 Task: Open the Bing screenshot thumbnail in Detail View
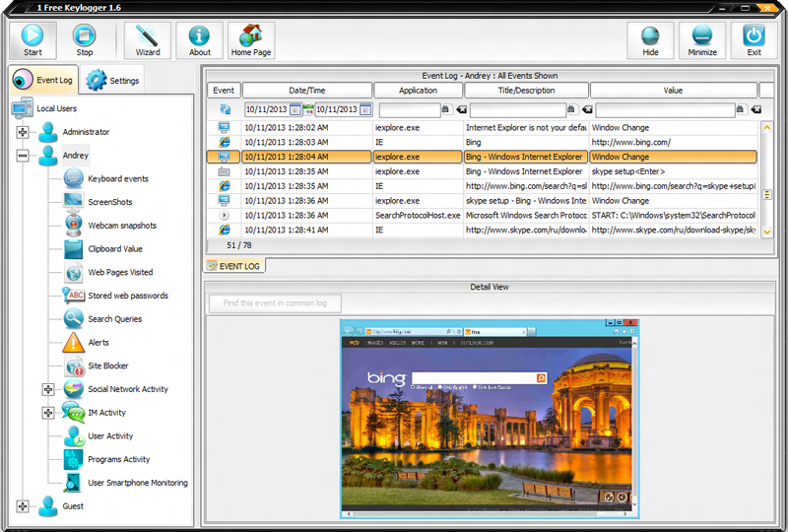point(490,419)
